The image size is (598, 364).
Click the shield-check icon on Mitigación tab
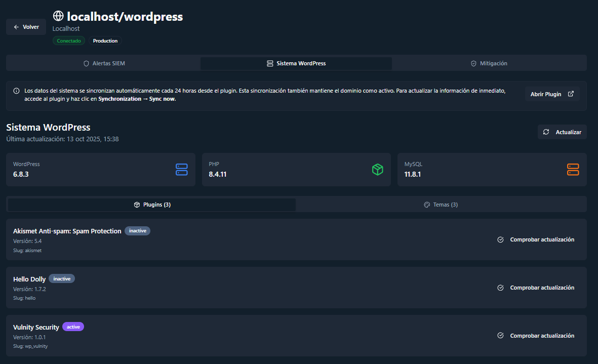473,64
